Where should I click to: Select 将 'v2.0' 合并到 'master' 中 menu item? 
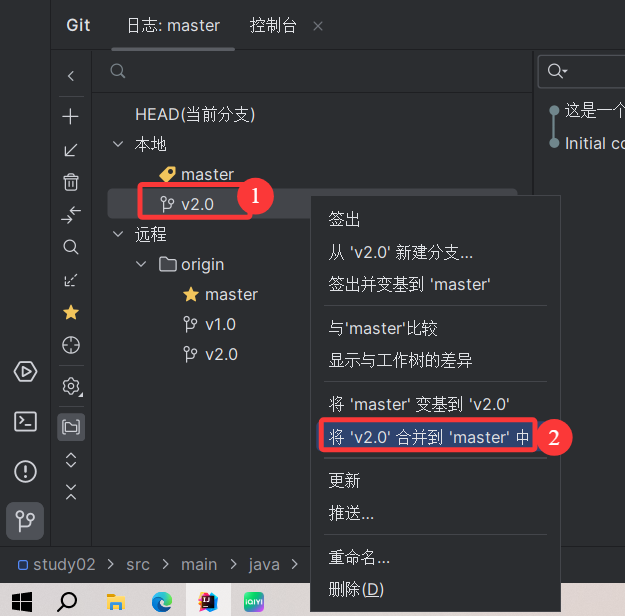pyautogui.click(x=427, y=437)
